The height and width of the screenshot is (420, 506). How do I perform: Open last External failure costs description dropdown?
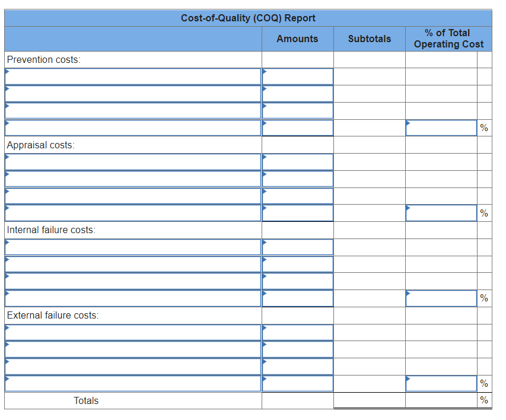(x=133, y=384)
